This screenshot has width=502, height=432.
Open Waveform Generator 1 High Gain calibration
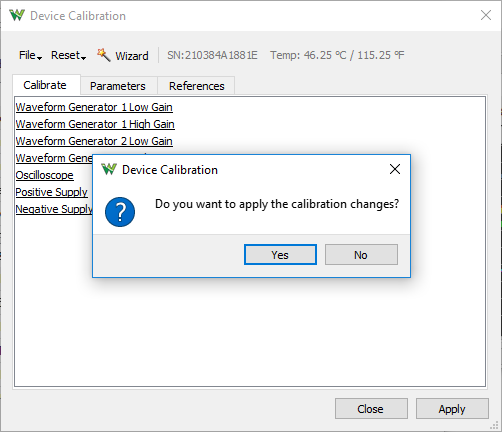tap(95, 124)
